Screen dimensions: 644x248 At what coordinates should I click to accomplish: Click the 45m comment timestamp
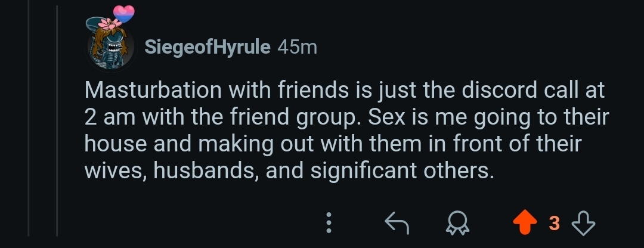297,48
